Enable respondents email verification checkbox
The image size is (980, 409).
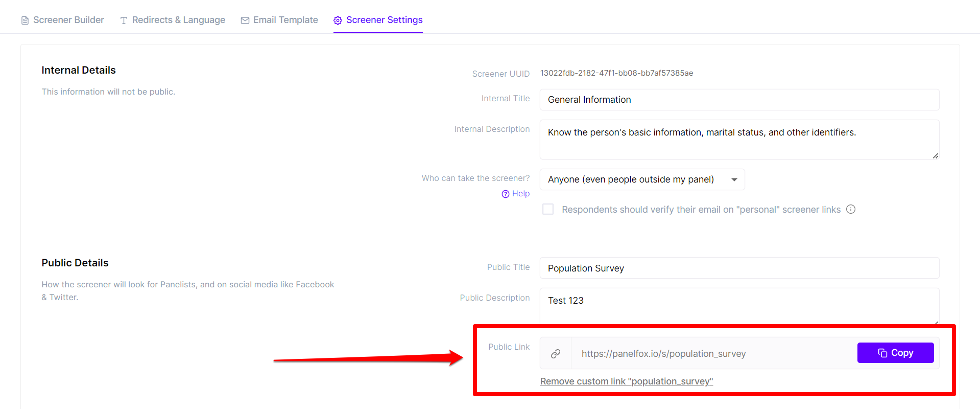point(548,209)
